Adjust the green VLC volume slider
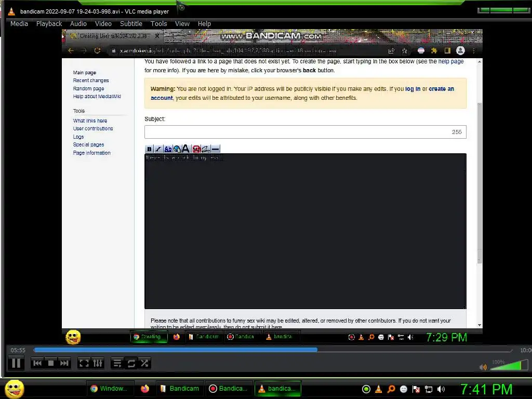 [509, 365]
